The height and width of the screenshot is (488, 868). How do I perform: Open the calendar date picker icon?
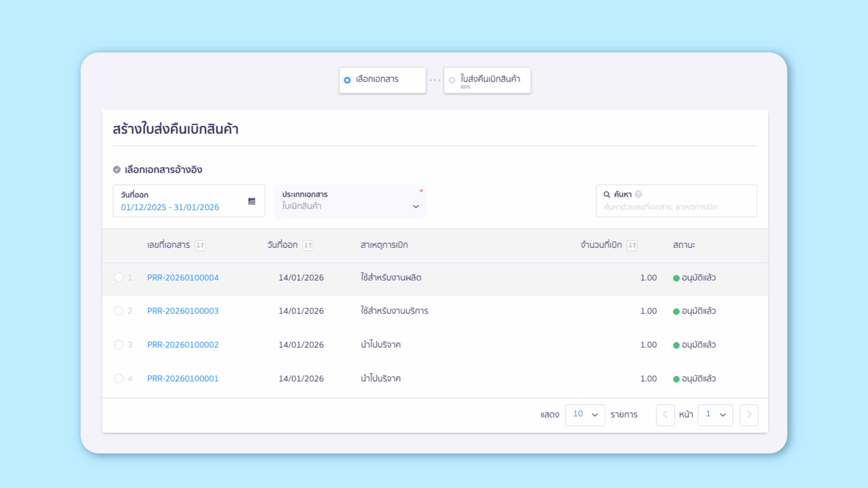point(252,201)
